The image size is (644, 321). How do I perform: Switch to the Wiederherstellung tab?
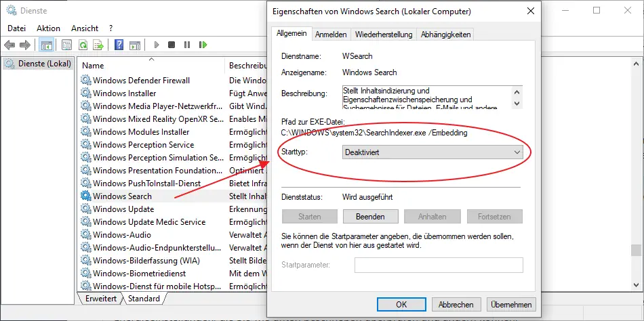384,35
